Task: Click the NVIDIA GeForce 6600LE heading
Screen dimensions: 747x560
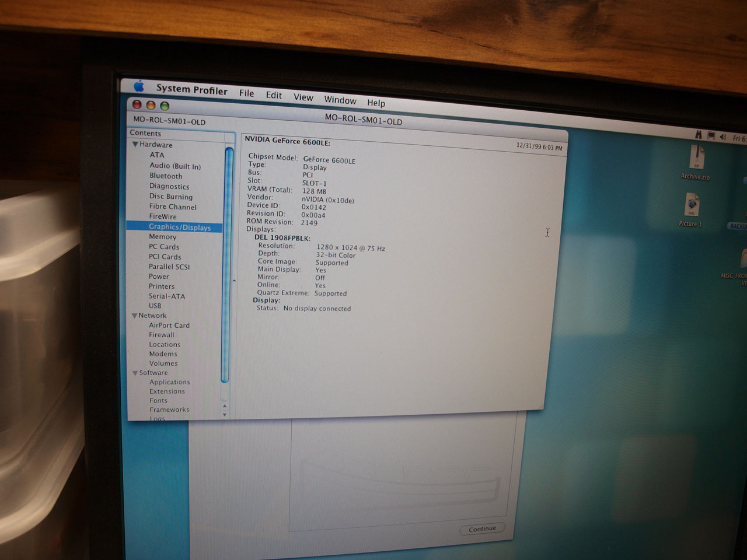Action: pos(287,142)
